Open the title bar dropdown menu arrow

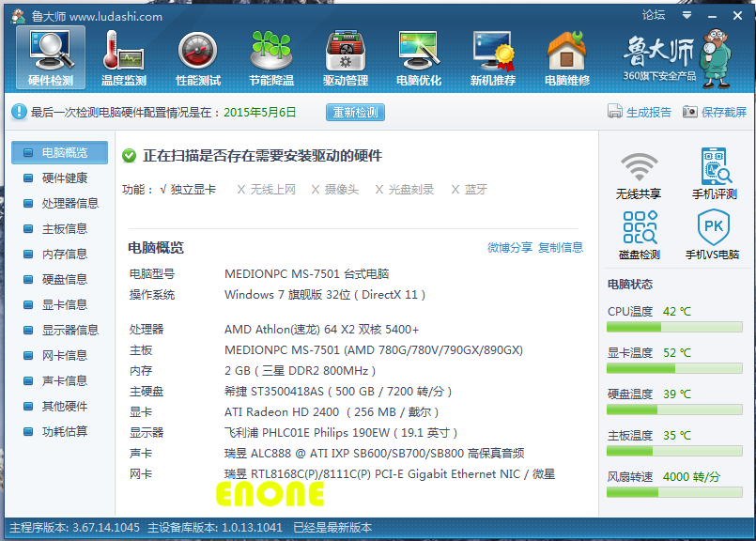(687, 15)
